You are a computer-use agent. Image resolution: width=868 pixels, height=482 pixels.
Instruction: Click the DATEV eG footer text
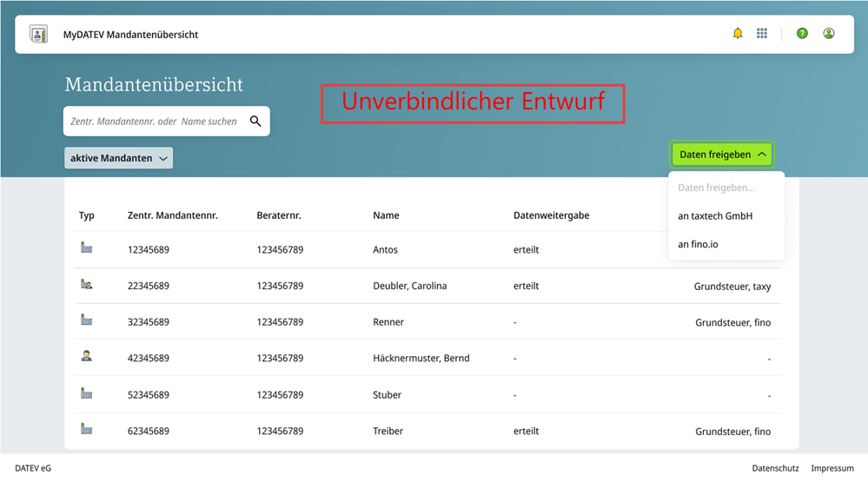coord(33,468)
